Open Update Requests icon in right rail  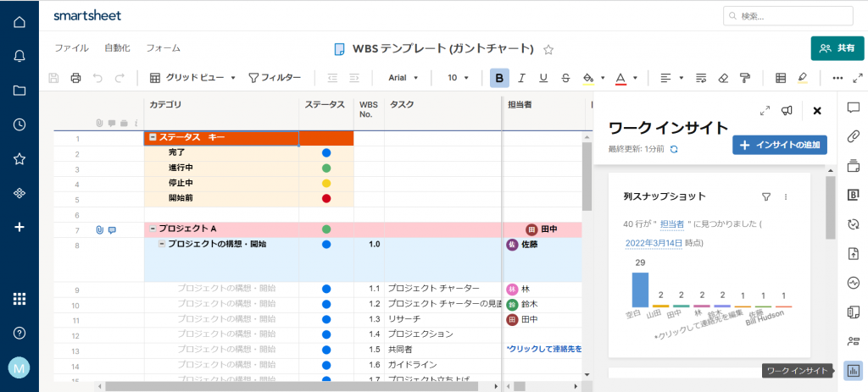click(853, 224)
